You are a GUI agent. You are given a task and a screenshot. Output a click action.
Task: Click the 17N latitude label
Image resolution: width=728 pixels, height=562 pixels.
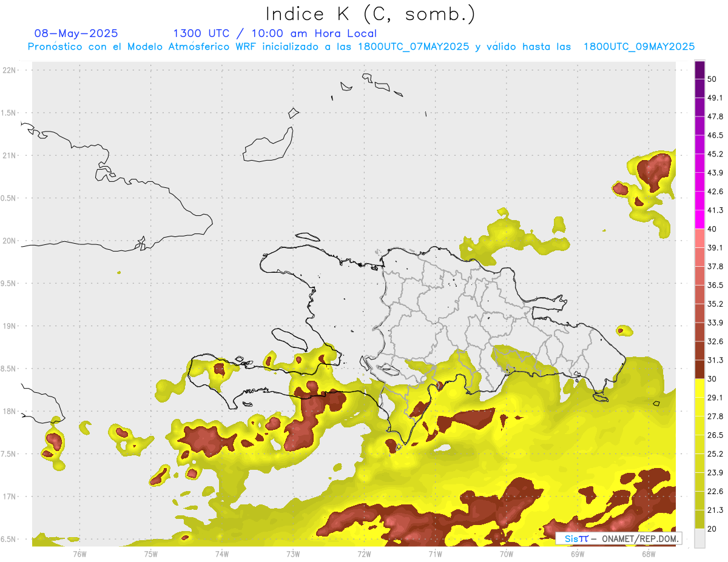tap(9, 497)
